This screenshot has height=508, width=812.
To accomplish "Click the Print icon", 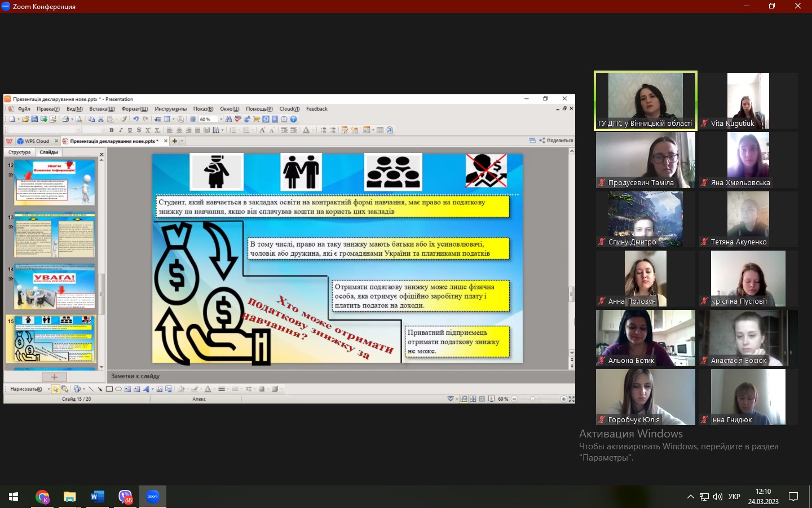I will click(65, 119).
